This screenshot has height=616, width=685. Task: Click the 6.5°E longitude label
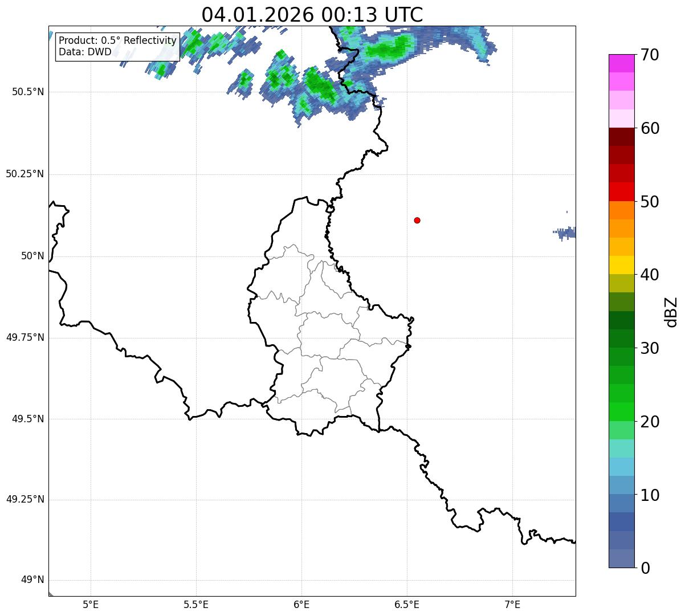[x=407, y=604]
